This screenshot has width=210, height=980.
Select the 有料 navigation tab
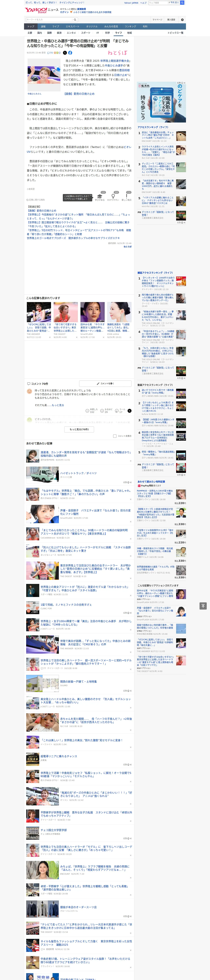pos(145,27)
